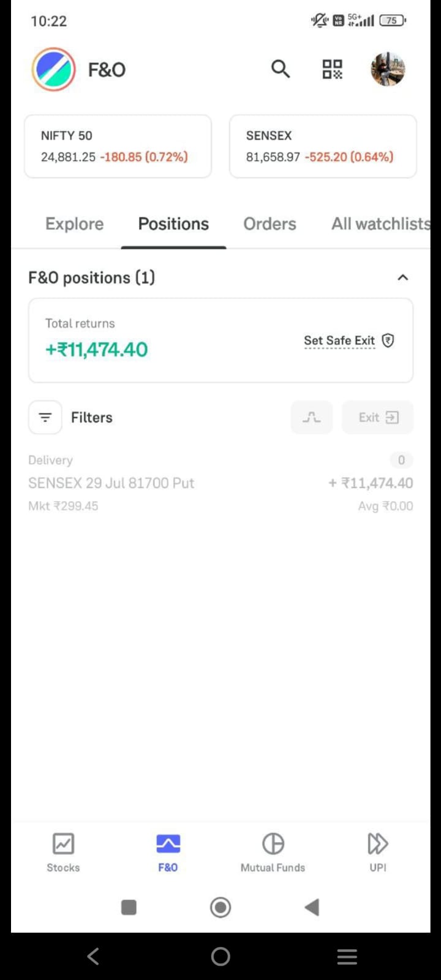Tap the Android home navigation button
The width and height of the screenshot is (441, 980).
coord(221,956)
